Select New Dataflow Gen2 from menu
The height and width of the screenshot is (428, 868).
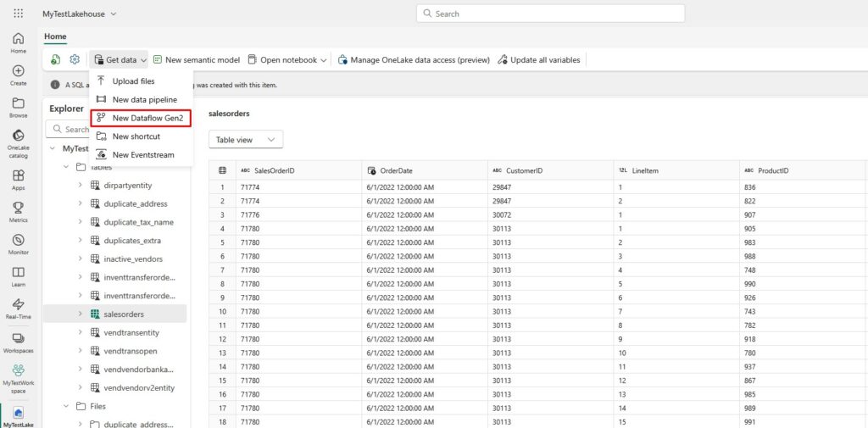click(x=142, y=118)
